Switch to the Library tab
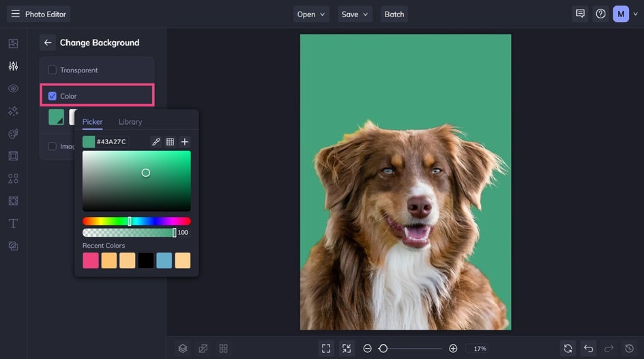This screenshot has height=359, width=644. coord(130,122)
